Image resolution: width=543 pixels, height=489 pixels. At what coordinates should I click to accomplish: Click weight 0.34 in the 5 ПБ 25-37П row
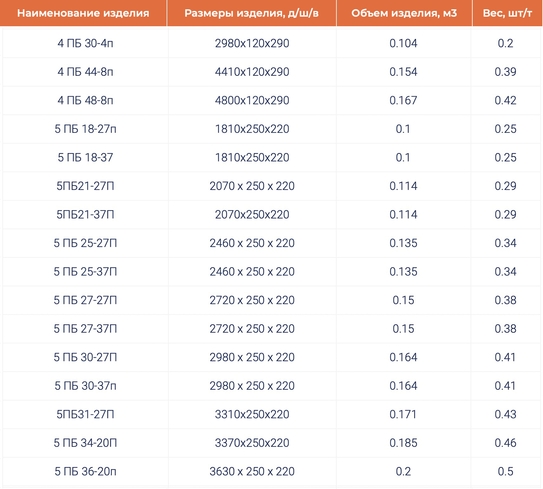pos(505,272)
